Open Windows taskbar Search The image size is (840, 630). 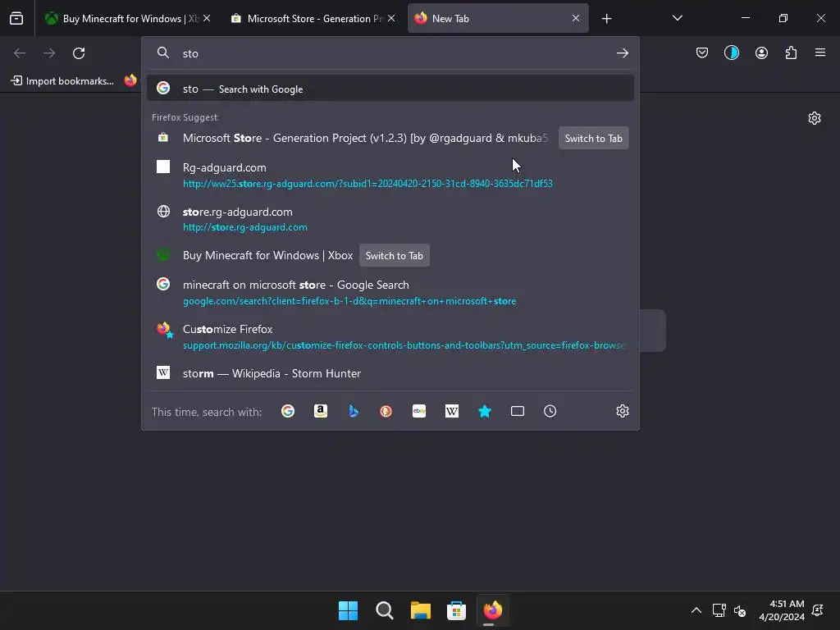[x=384, y=610]
